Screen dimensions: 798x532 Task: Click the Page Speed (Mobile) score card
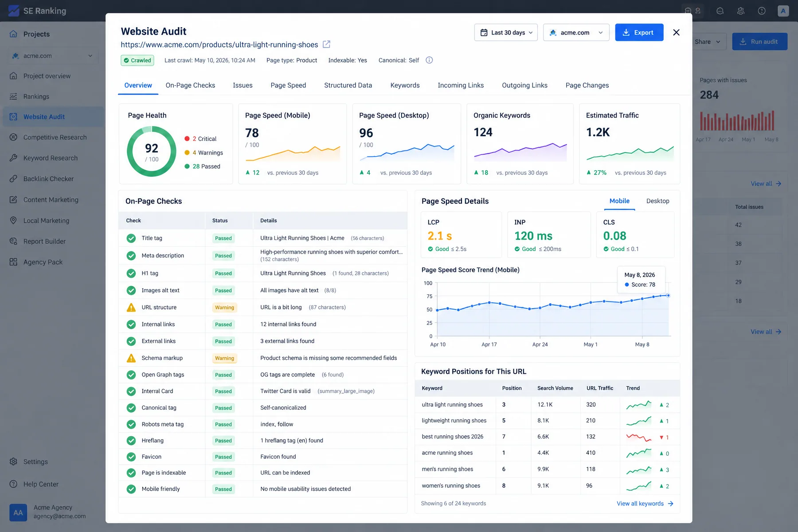[293, 144]
